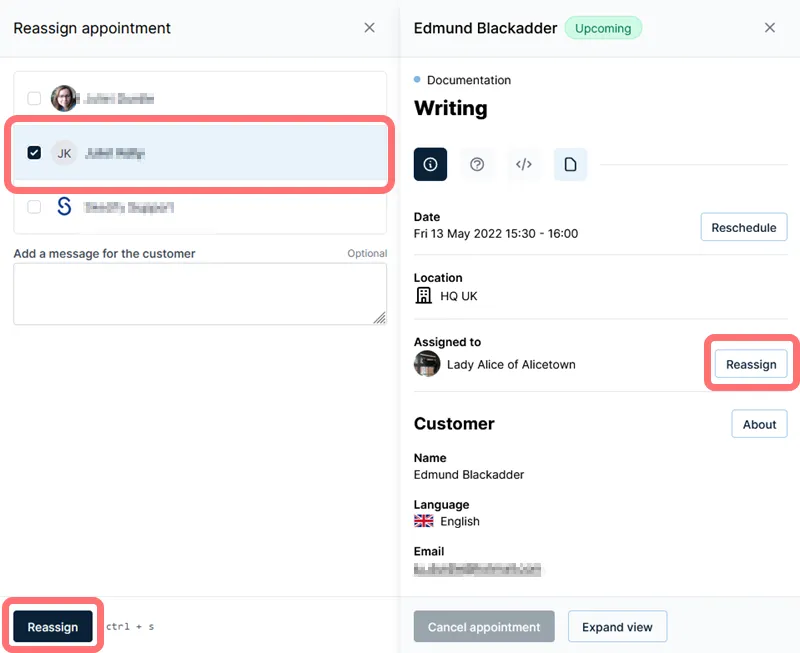
Task: Open the code brackets tab icon
Action: pyautogui.click(x=523, y=164)
